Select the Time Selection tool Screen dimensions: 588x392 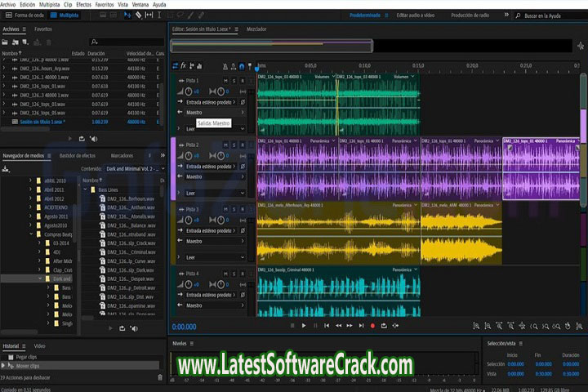[159, 15]
